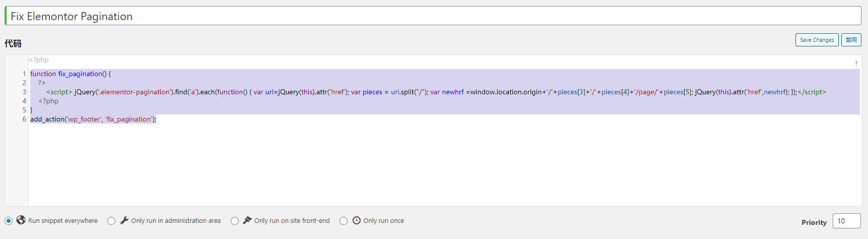
Task: Click the jQuery elementor-pagination script line
Action: click(436, 92)
